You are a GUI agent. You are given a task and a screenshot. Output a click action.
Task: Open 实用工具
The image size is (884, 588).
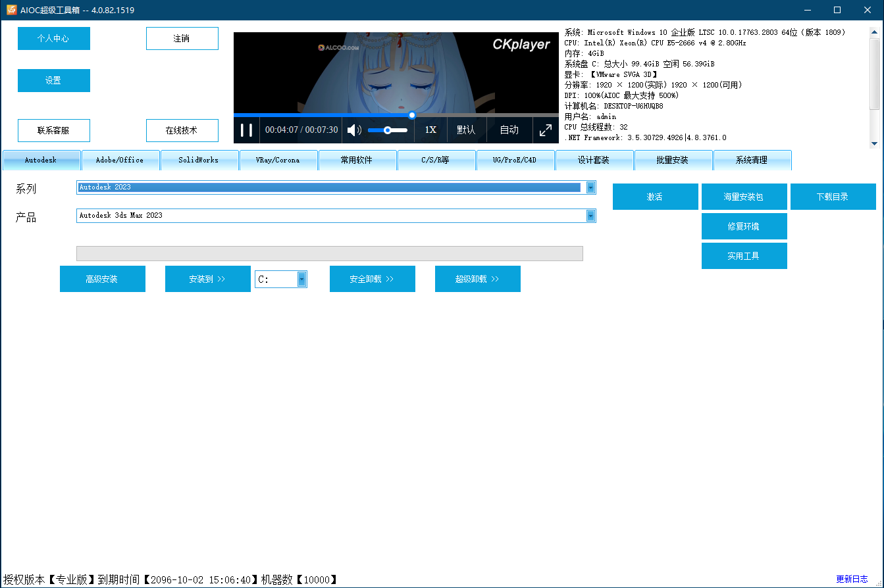(x=744, y=256)
